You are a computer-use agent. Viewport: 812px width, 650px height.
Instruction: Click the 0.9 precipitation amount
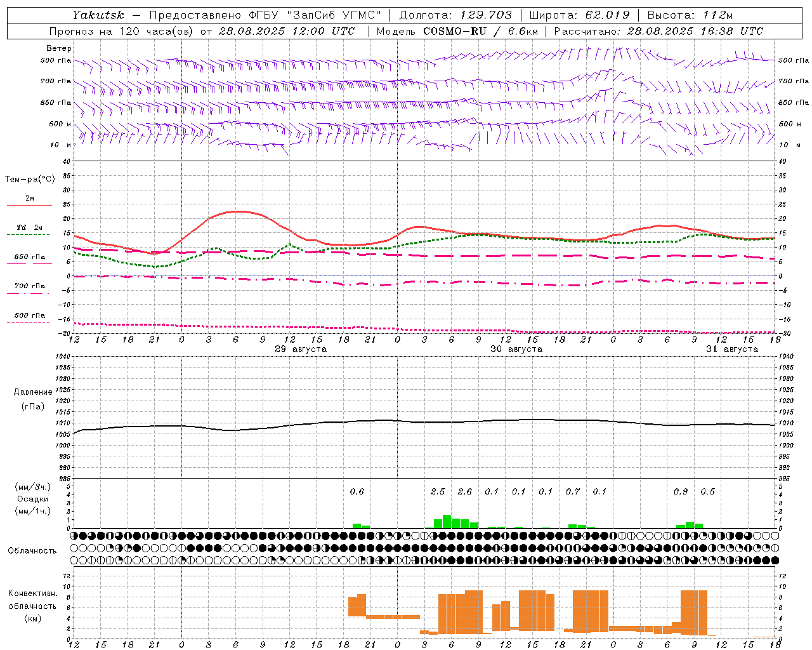coord(681,491)
